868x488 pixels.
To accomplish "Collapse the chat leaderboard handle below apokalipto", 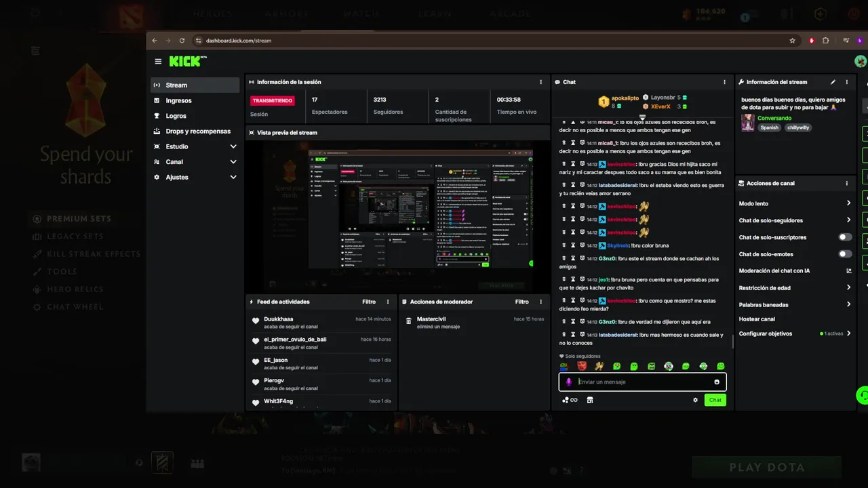I will [x=642, y=117].
